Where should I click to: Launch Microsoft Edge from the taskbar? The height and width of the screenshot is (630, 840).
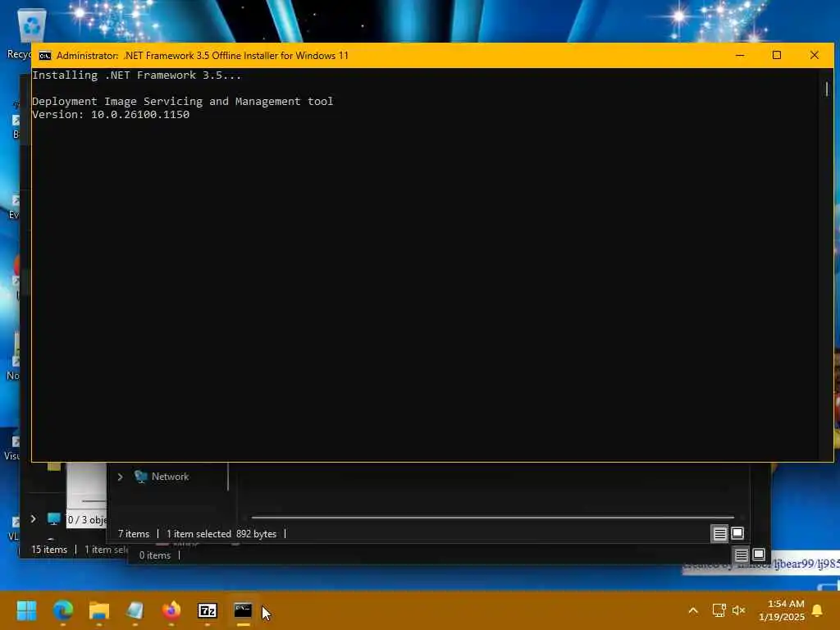[62, 610]
